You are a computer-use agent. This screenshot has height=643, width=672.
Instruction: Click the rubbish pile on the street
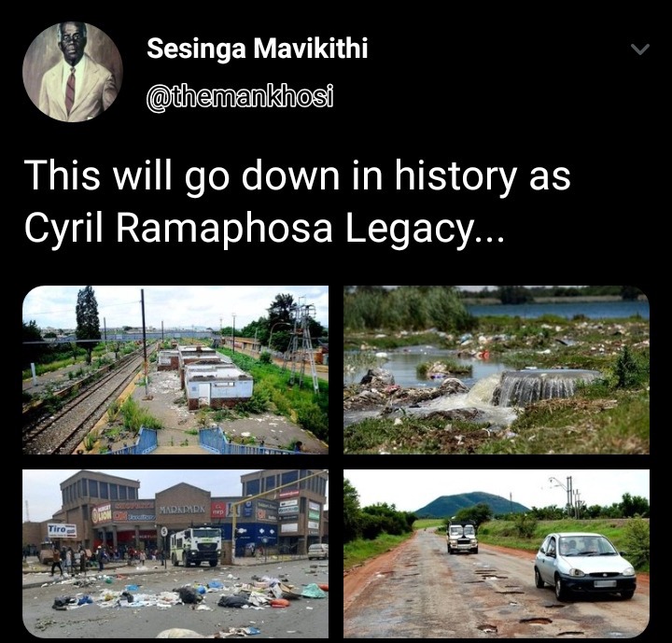tap(189, 594)
